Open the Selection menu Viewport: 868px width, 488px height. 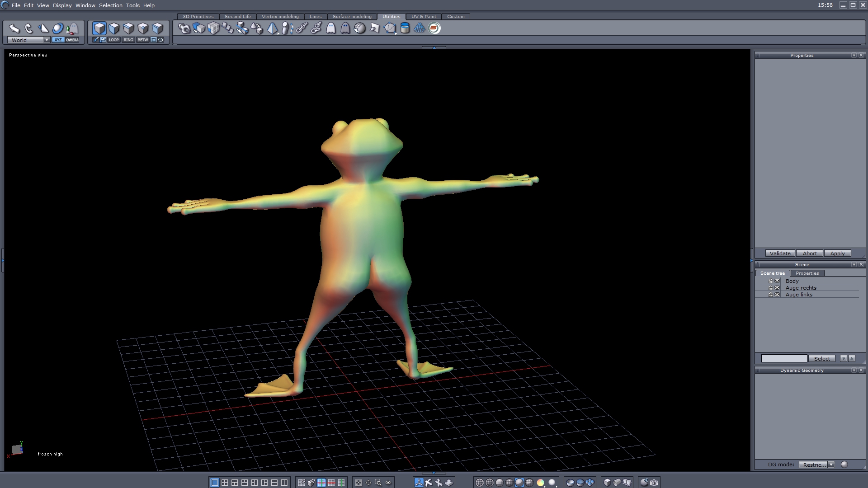tap(110, 5)
